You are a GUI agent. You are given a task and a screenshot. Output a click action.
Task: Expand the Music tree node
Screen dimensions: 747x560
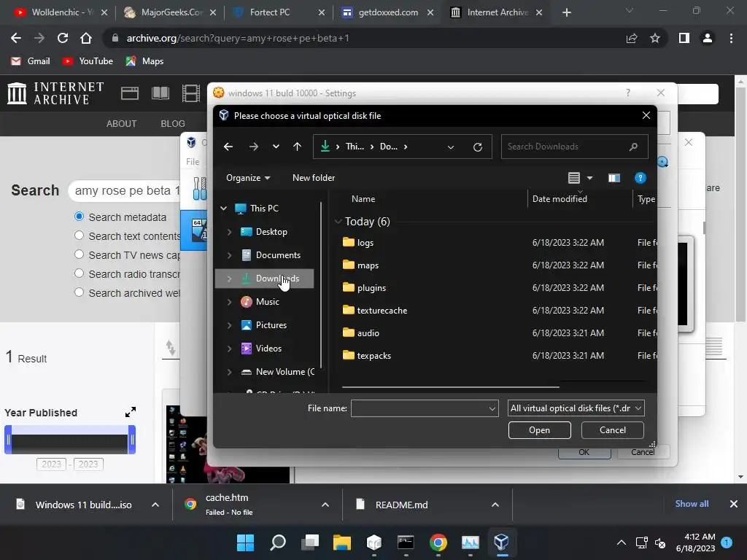point(229,302)
